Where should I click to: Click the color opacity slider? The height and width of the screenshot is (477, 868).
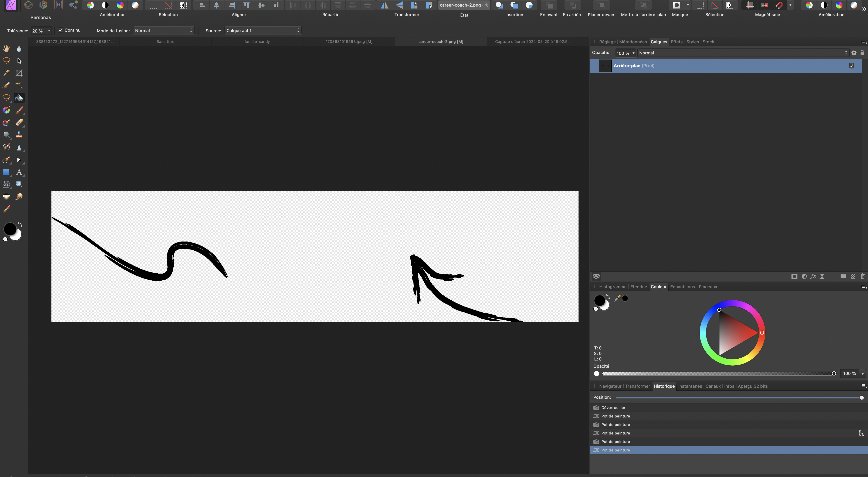tap(718, 373)
